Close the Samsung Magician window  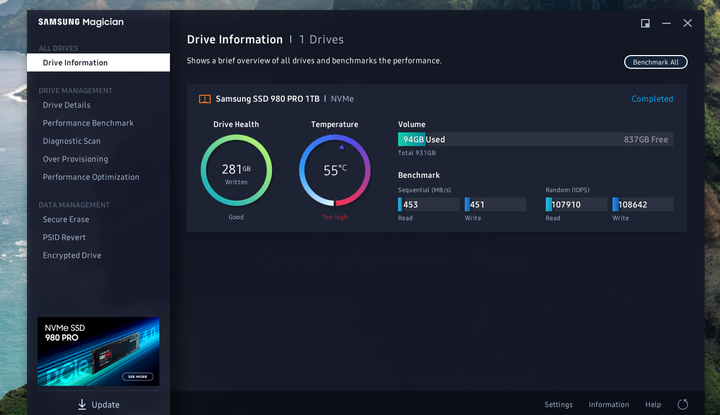pos(687,23)
